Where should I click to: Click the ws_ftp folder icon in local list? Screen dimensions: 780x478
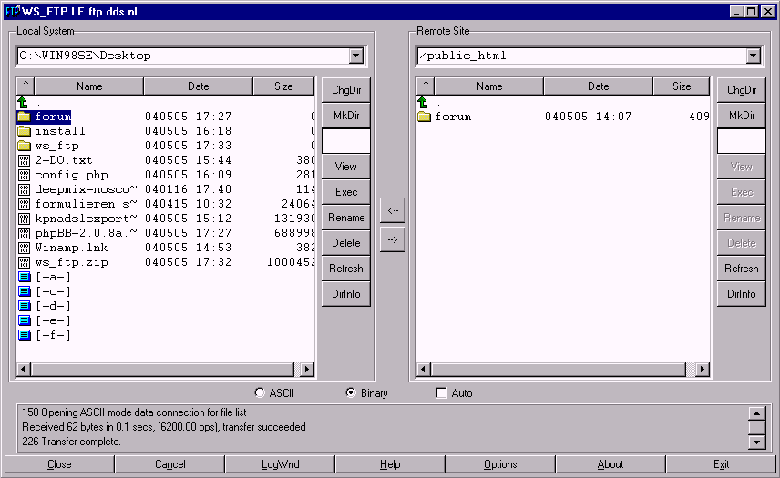[x=24, y=145]
